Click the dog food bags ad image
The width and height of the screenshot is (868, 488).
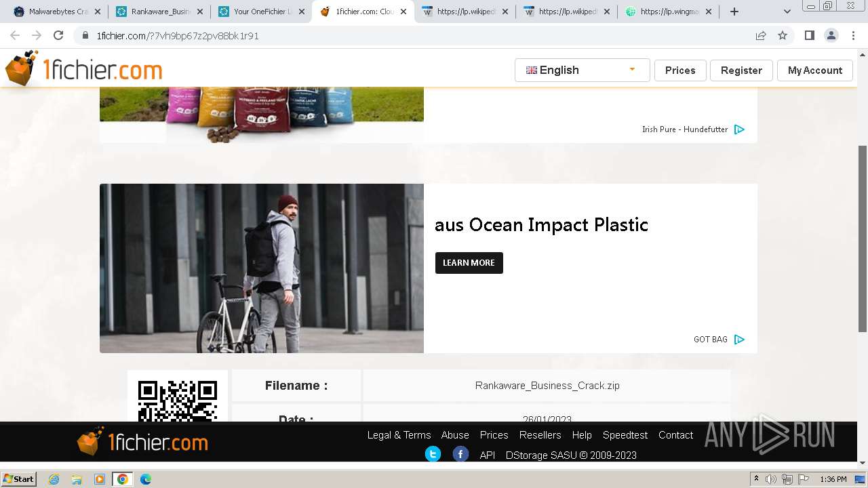click(x=262, y=115)
